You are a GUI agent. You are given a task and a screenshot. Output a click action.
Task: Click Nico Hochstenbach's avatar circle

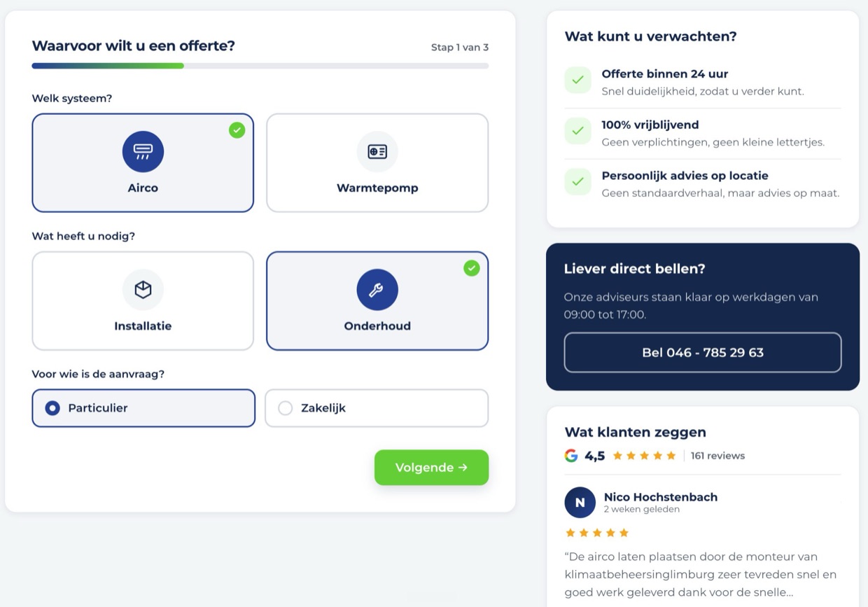(x=580, y=503)
